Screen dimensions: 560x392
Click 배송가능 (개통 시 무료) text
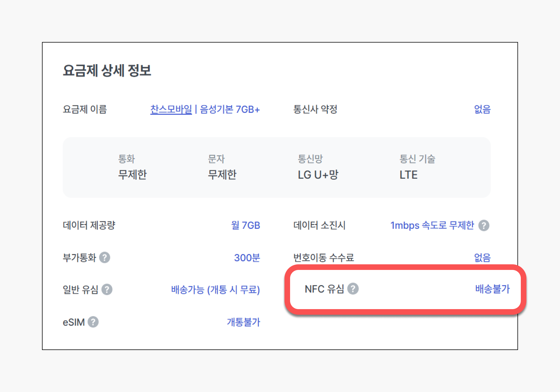(215, 290)
